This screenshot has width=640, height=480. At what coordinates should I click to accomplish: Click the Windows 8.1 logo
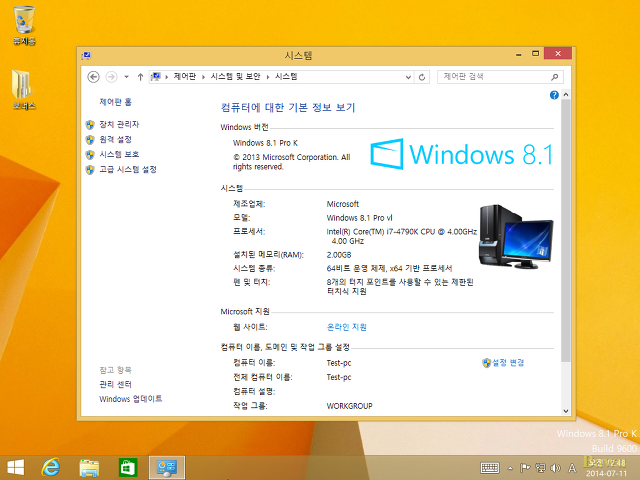click(462, 154)
